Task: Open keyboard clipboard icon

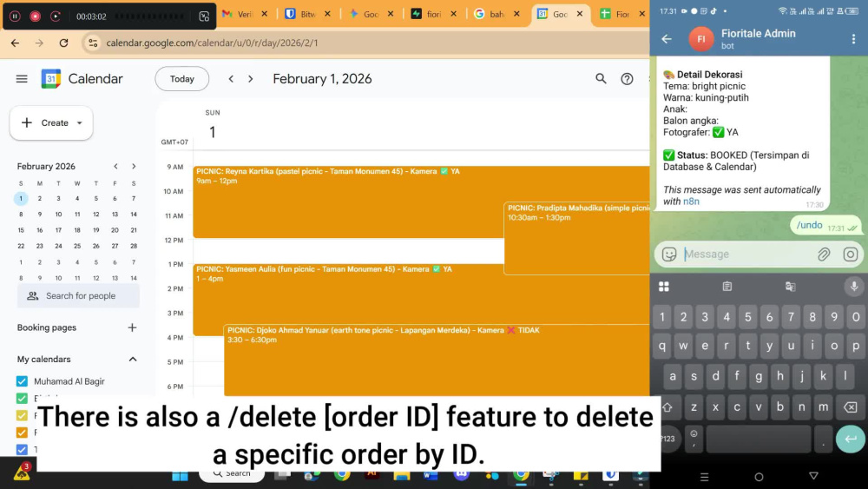Action: (x=727, y=287)
